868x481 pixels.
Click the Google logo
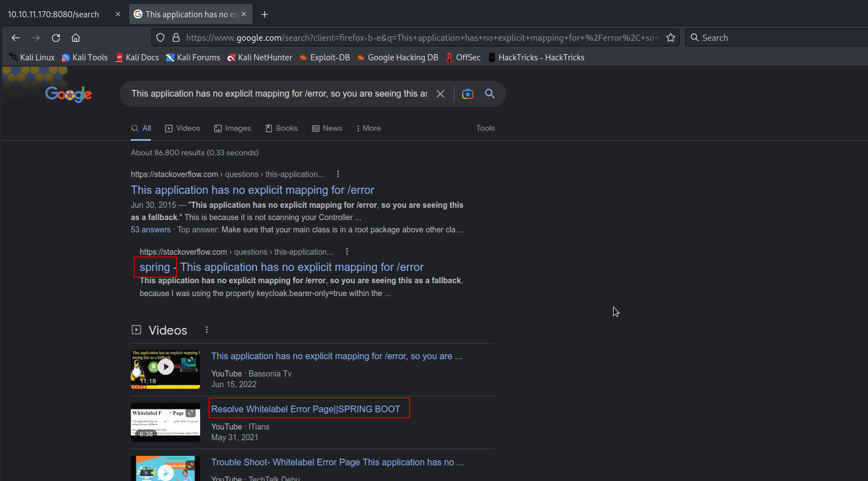tap(69, 94)
